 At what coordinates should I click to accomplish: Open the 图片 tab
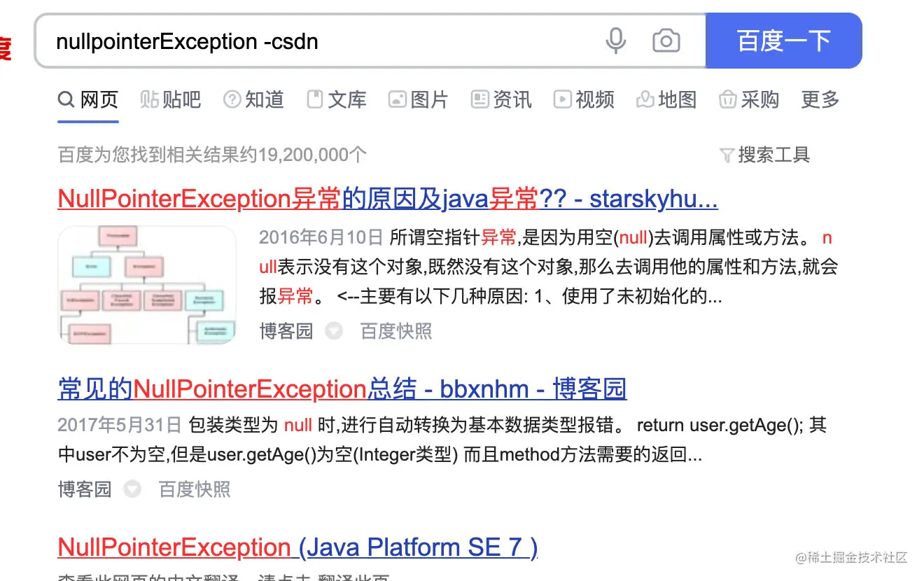pos(418,99)
